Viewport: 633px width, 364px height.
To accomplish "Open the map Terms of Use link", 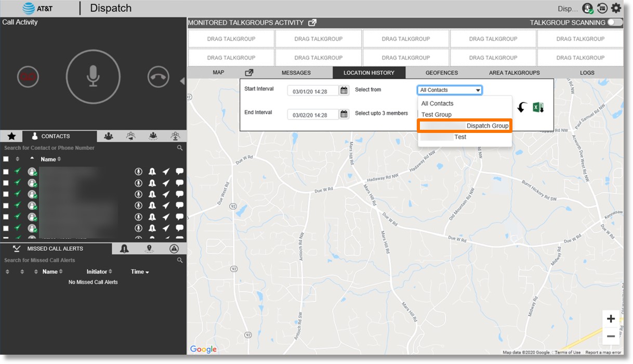I will [x=568, y=353].
